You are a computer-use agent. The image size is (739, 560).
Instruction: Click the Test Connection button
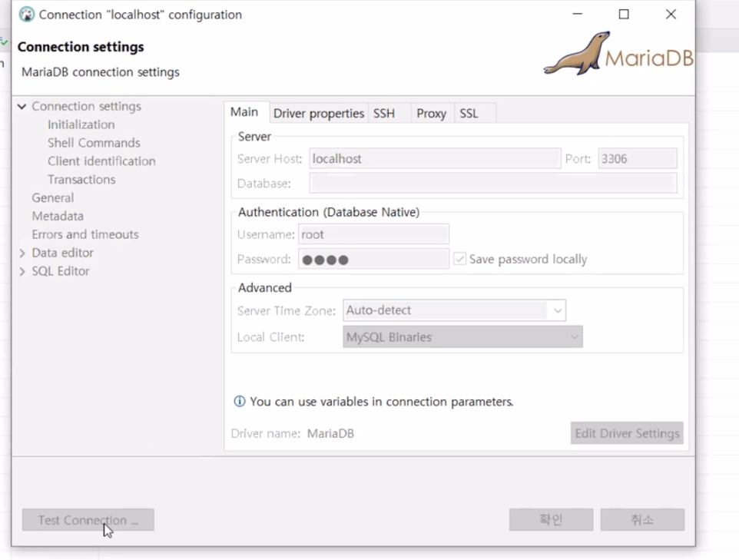[88, 520]
